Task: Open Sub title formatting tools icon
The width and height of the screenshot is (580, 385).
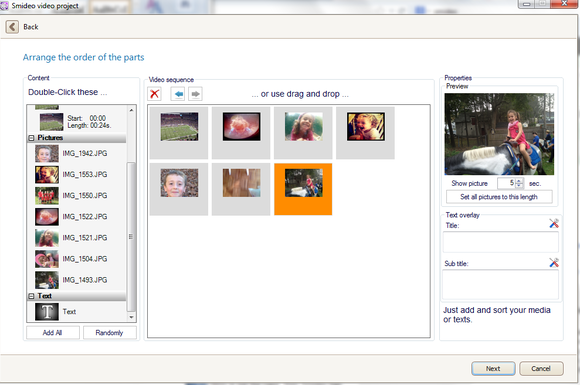Action: tap(554, 262)
